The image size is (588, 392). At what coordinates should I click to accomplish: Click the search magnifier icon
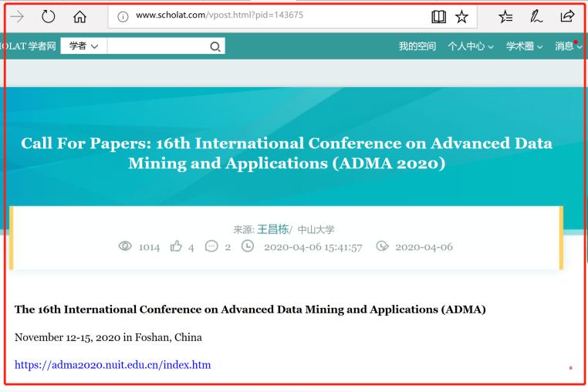coord(215,47)
